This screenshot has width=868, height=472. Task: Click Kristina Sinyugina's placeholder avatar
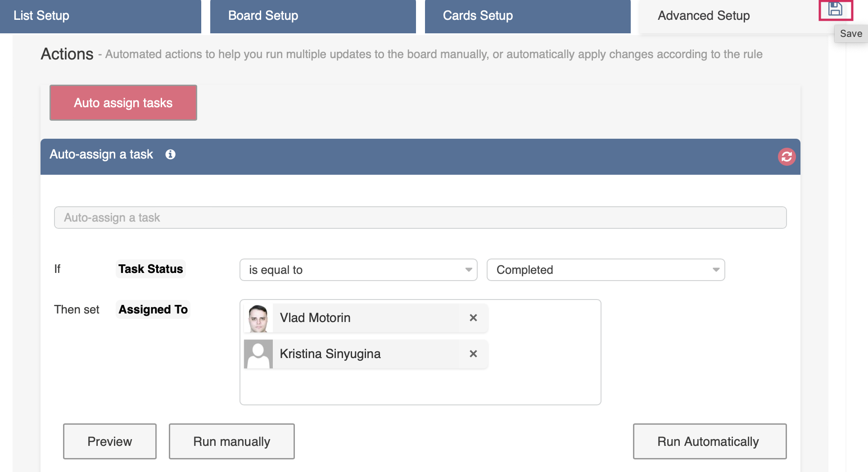point(258,354)
